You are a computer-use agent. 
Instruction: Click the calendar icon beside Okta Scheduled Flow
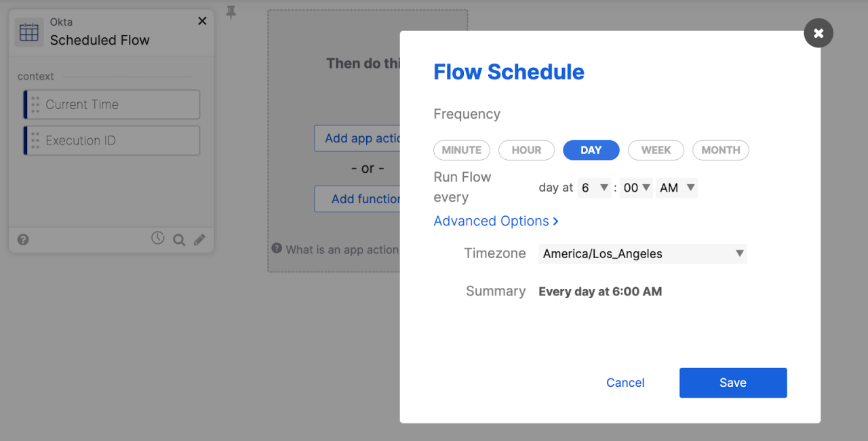click(x=28, y=31)
